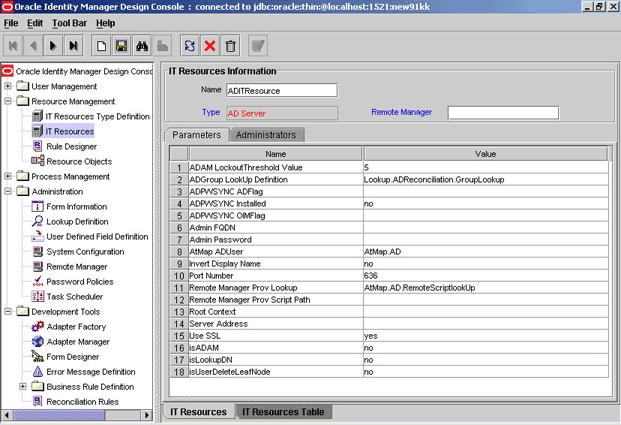Image resolution: width=621 pixels, height=425 pixels.
Task: Click the empty Remote Manager field
Action: (x=503, y=112)
